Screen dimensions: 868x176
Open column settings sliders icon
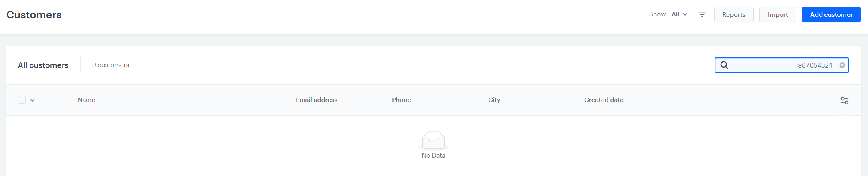pos(844,100)
